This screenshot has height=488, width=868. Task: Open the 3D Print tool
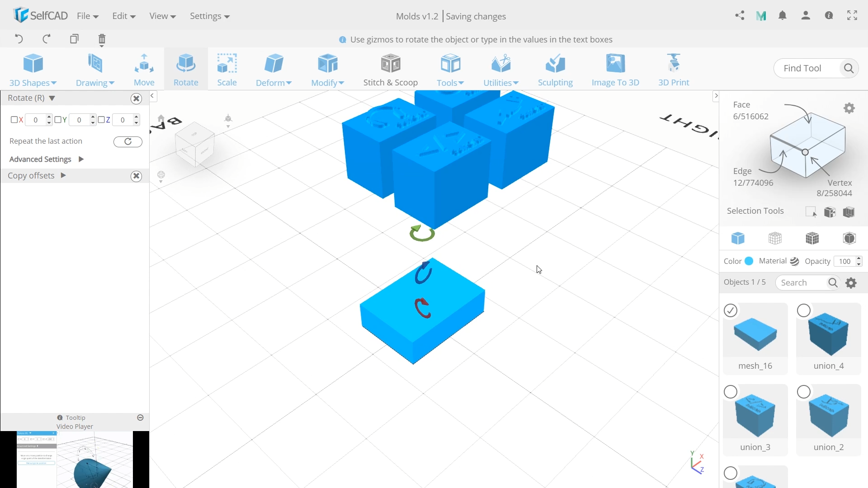(673, 70)
